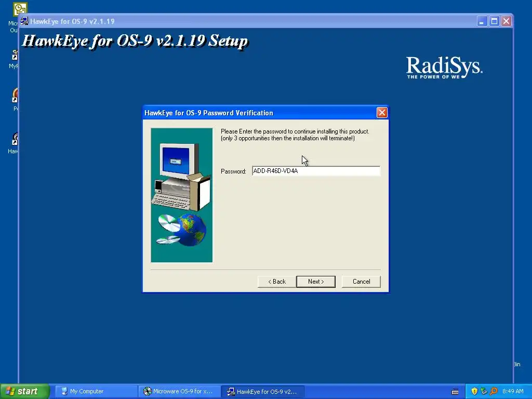Minimize the HawkEye Setup window
This screenshot has width=532, height=399.
[x=482, y=21]
